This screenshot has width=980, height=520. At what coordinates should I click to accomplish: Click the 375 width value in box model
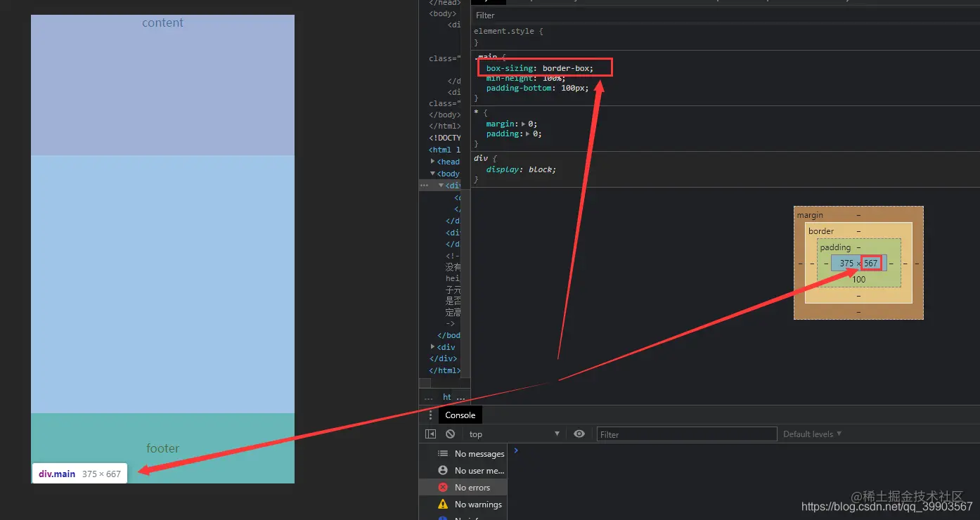(846, 264)
